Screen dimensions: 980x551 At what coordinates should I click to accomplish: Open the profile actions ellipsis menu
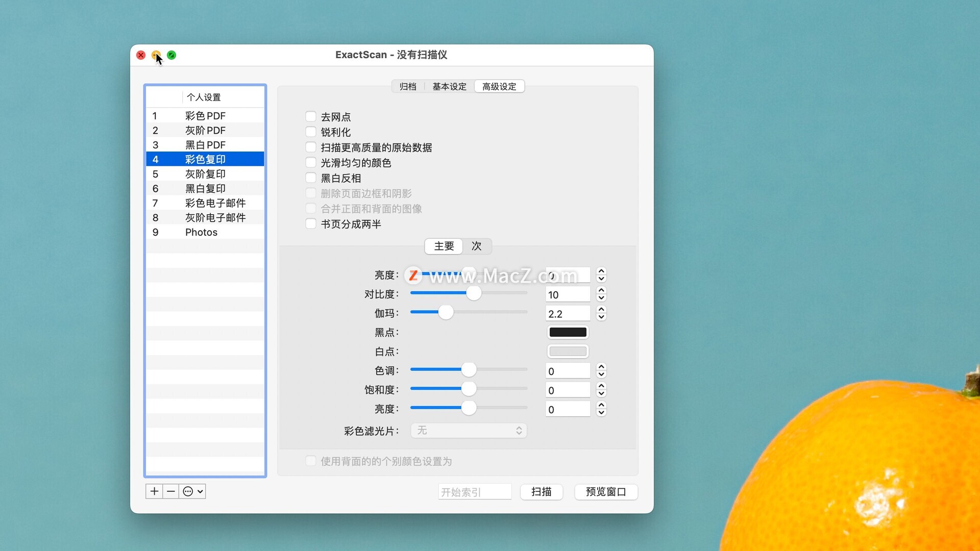pyautogui.click(x=193, y=491)
